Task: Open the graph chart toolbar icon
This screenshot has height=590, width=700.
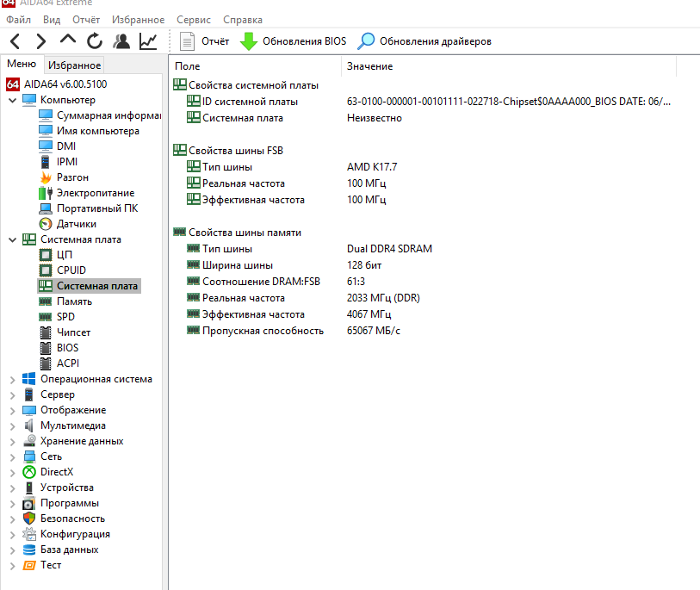Action: click(148, 41)
